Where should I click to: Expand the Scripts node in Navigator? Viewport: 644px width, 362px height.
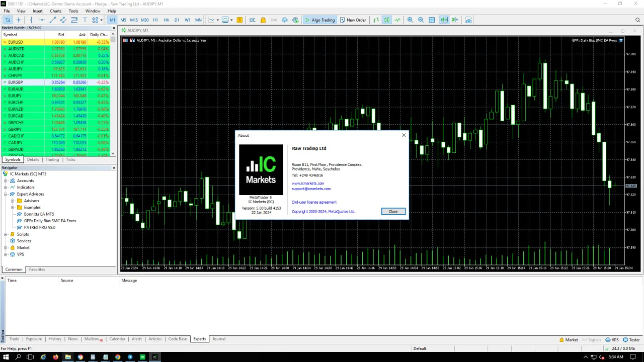coord(6,234)
